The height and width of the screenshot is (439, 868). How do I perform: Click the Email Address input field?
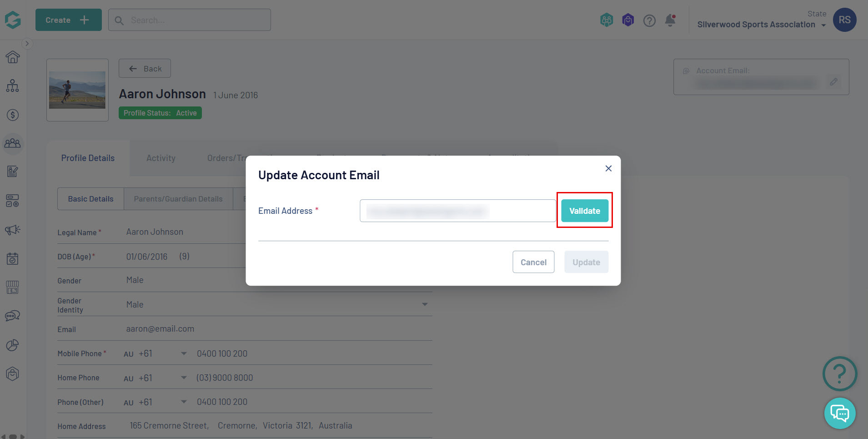tap(457, 211)
